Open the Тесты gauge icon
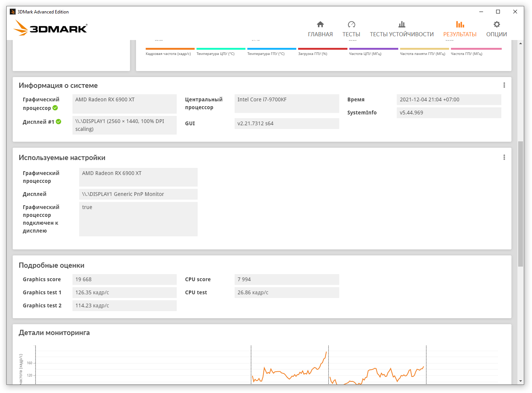This screenshot has height=393, width=532. [x=351, y=25]
